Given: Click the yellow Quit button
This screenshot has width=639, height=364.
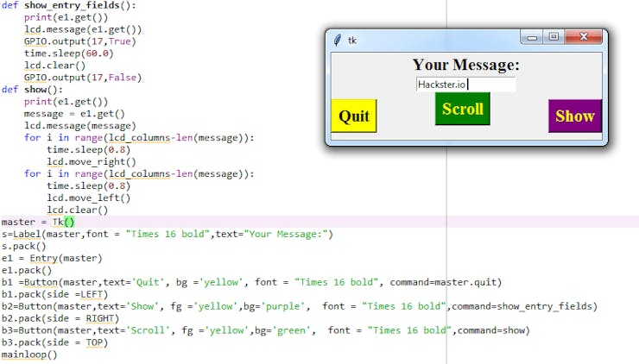Looking at the screenshot, I should point(354,116).
